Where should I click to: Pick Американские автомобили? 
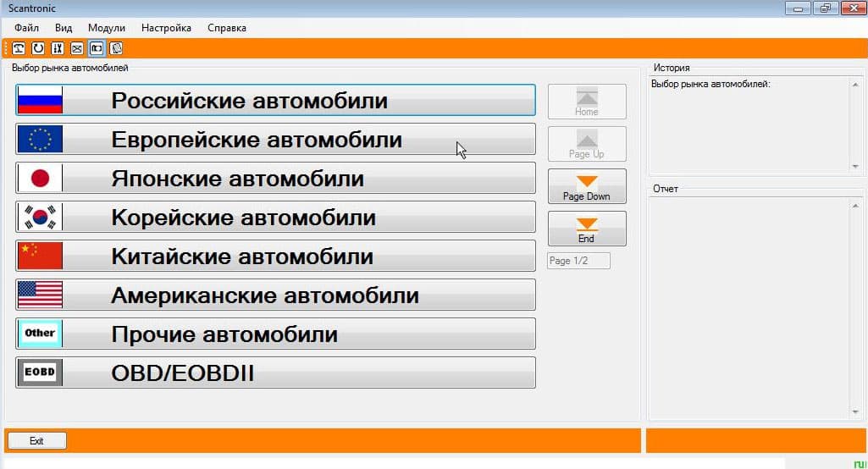pyautogui.click(x=276, y=295)
